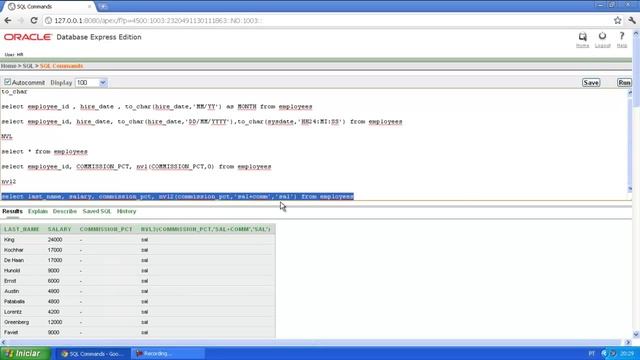Close the SQL Commands browser tab
Image resolution: width=640 pixels, height=360 pixels.
tap(89, 7)
